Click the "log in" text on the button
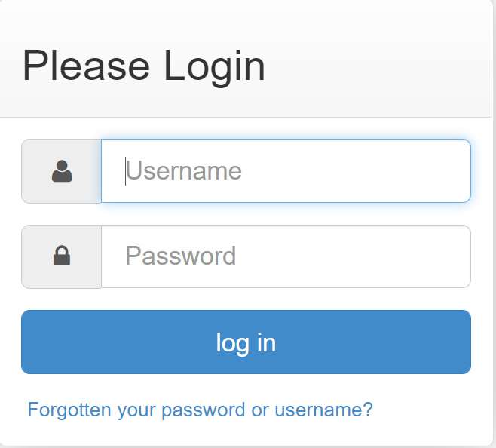Image resolution: width=496 pixels, height=448 pixels. 246,343
